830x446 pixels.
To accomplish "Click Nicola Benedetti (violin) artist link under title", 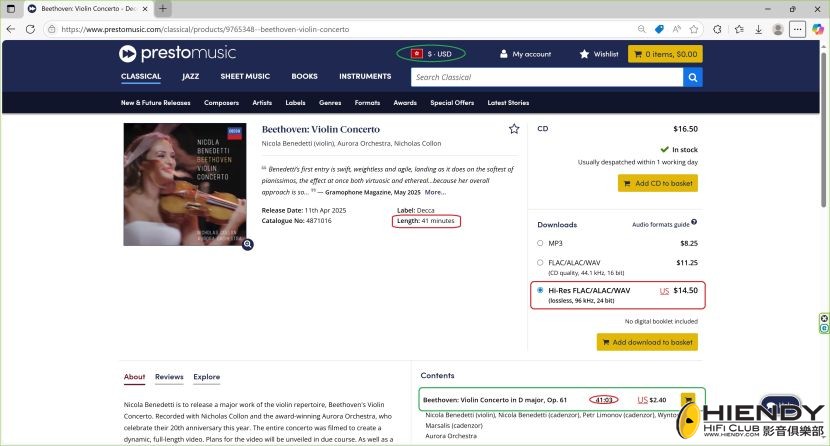I will (x=296, y=143).
